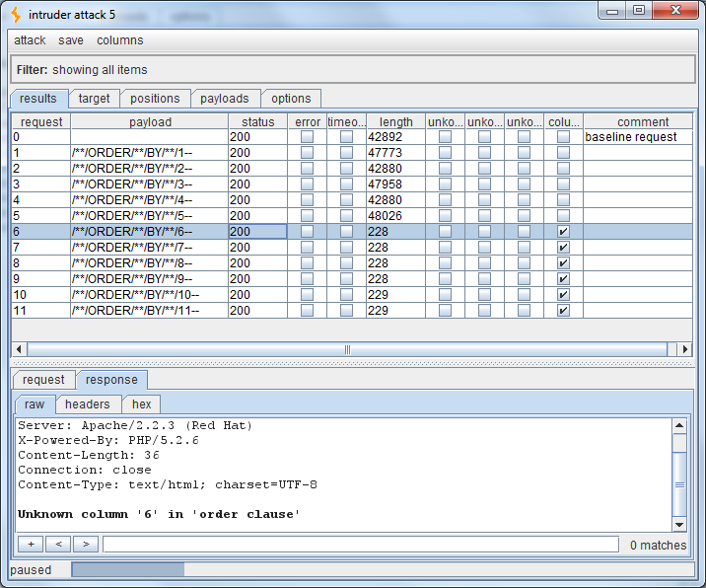Image resolution: width=706 pixels, height=588 pixels.
Task: Open the request tab in lower pane
Action: point(43,380)
